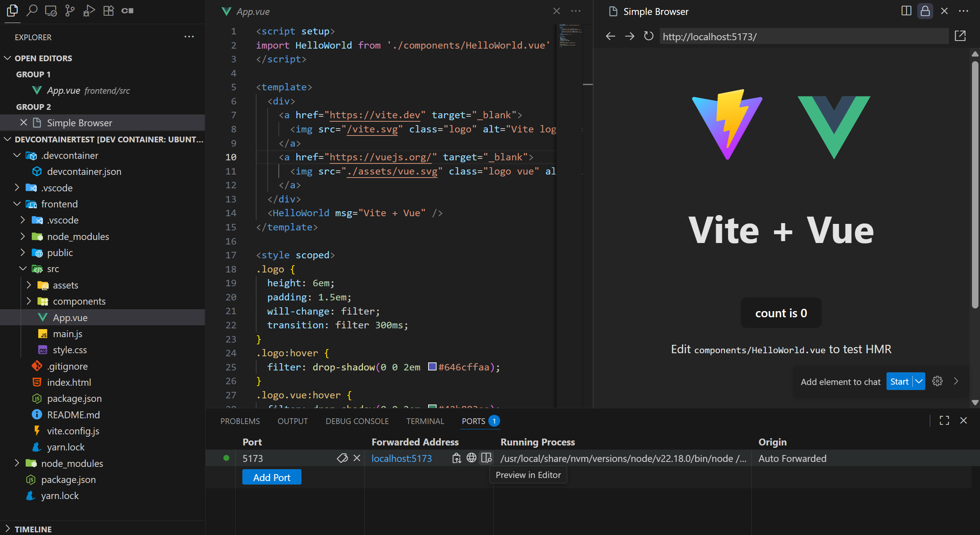
Task: Open the localhost:5173 forwarded address link
Action: tap(401, 458)
